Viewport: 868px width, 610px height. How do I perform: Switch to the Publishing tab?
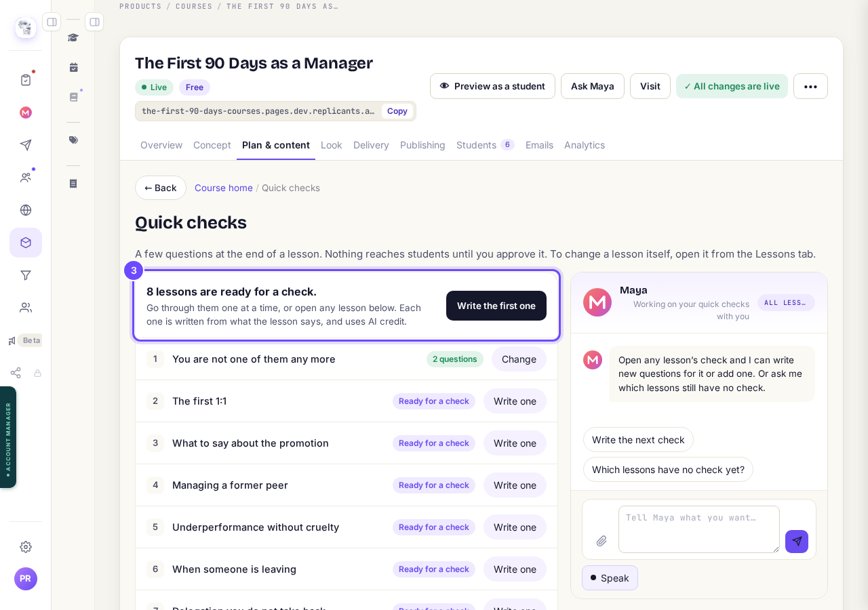[422, 145]
